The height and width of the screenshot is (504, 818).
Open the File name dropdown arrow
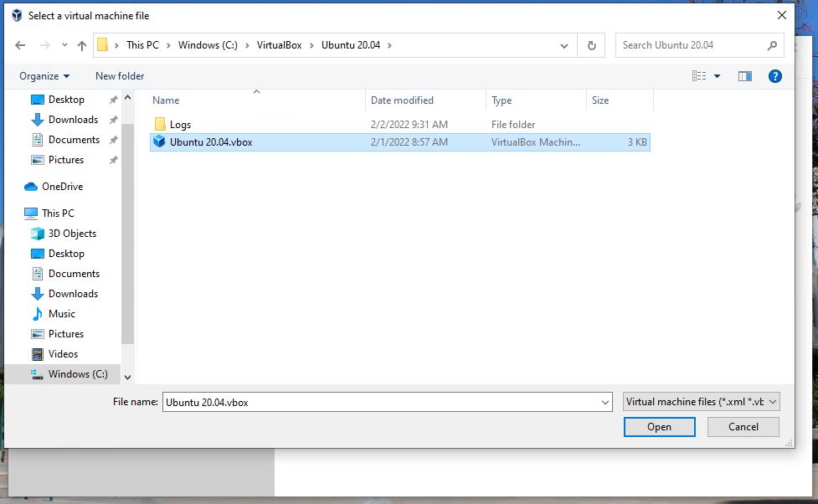[x=604, y=402]
